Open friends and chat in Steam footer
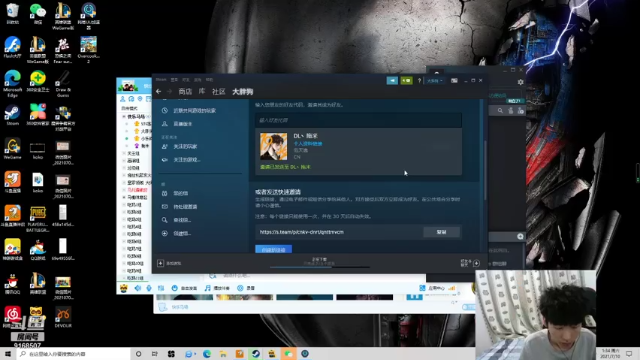 pyautogui.click(x=470, y=263)
